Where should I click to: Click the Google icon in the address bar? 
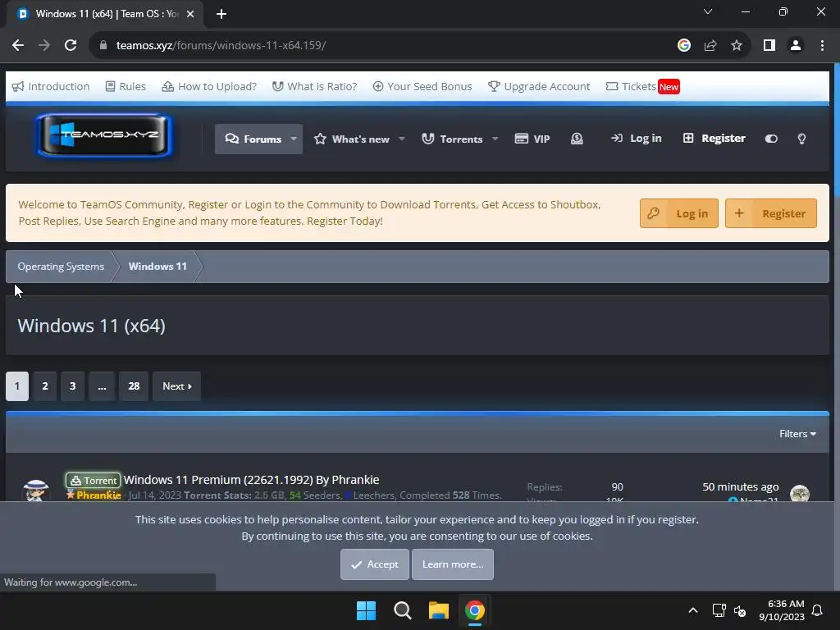683,46
